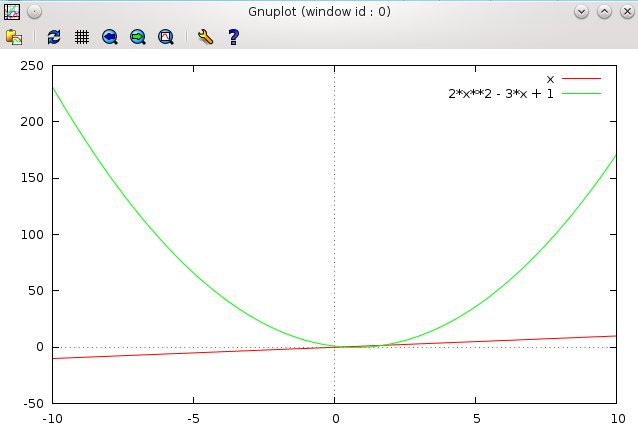Maximize the Gnuplot window

click(x=603, y=11)
